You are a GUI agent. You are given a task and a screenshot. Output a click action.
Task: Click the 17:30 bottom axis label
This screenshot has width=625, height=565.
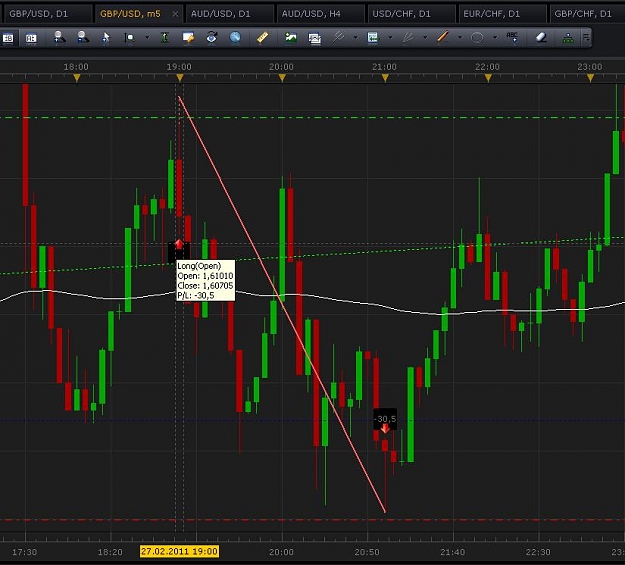click(24, 552)
